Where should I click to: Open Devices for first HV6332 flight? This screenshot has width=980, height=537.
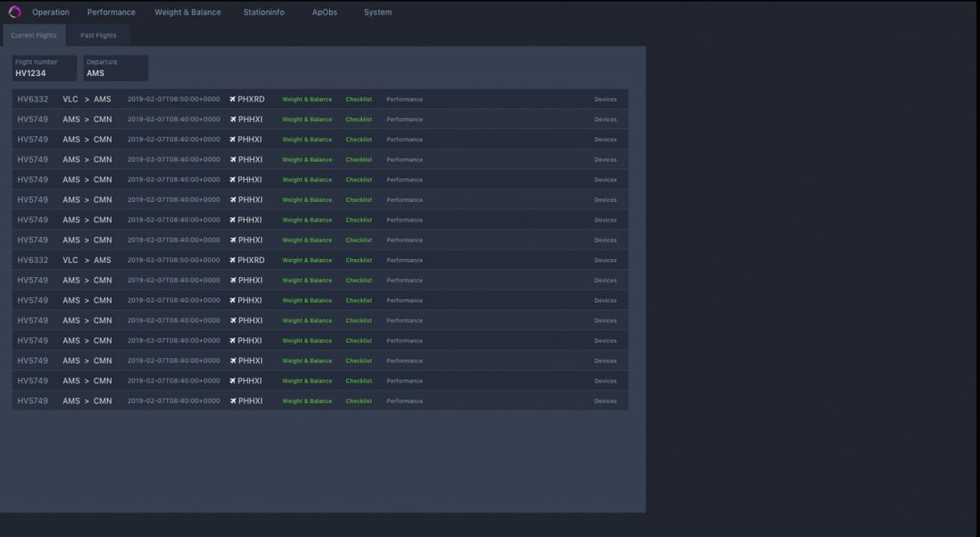[605, 100]
